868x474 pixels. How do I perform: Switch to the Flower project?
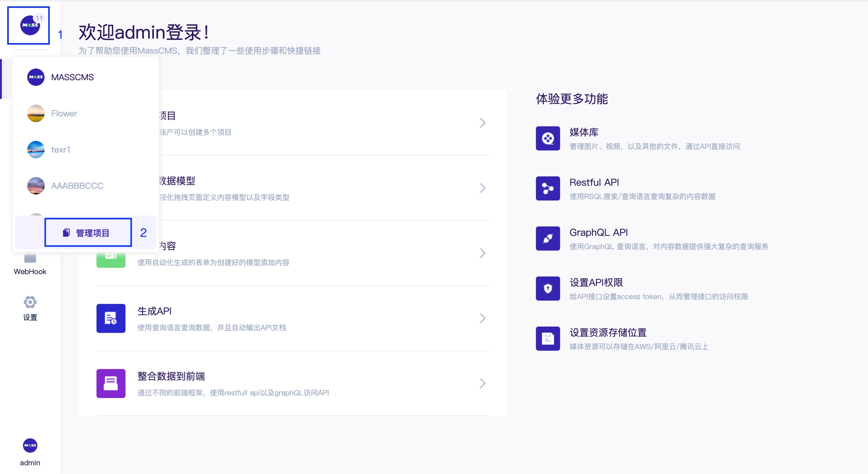coord(64,113)
